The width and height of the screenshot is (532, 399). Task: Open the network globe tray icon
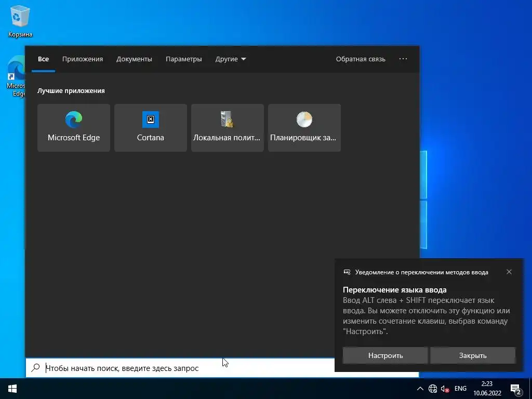(433, 389)
